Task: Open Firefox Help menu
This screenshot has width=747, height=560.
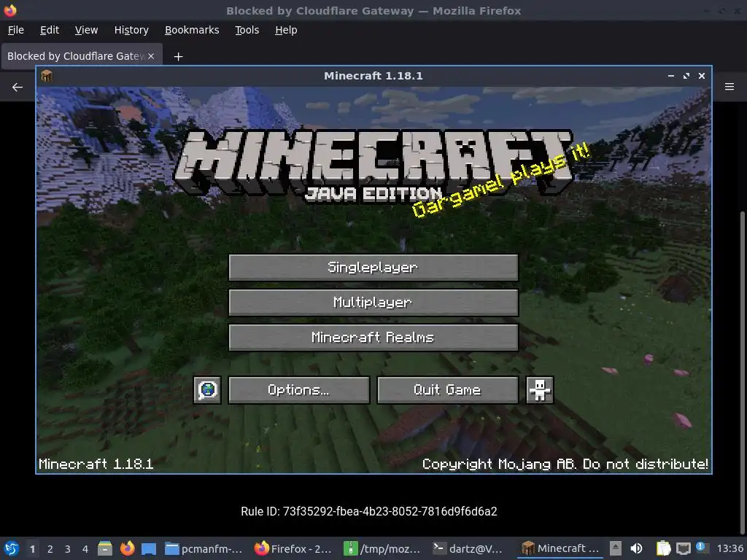Action: 286,30
